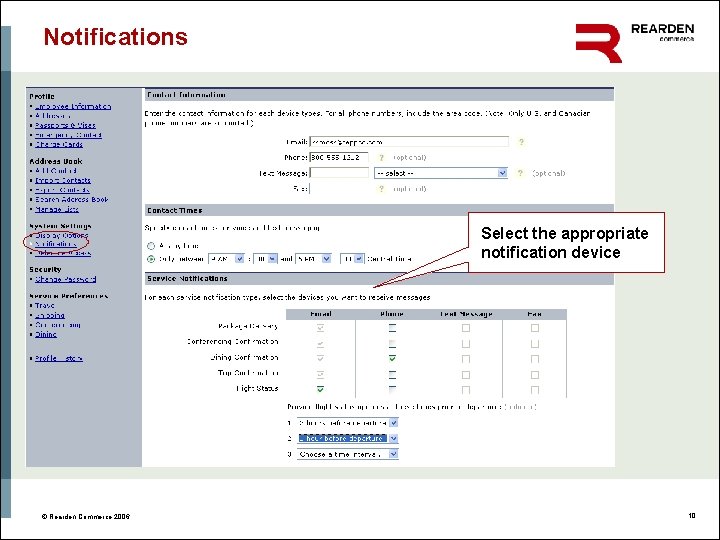Image resolution: width=720 pixels, height=540 pixels.
Task: Open the end minutes dropdown before Central Time
Action: 352,259
